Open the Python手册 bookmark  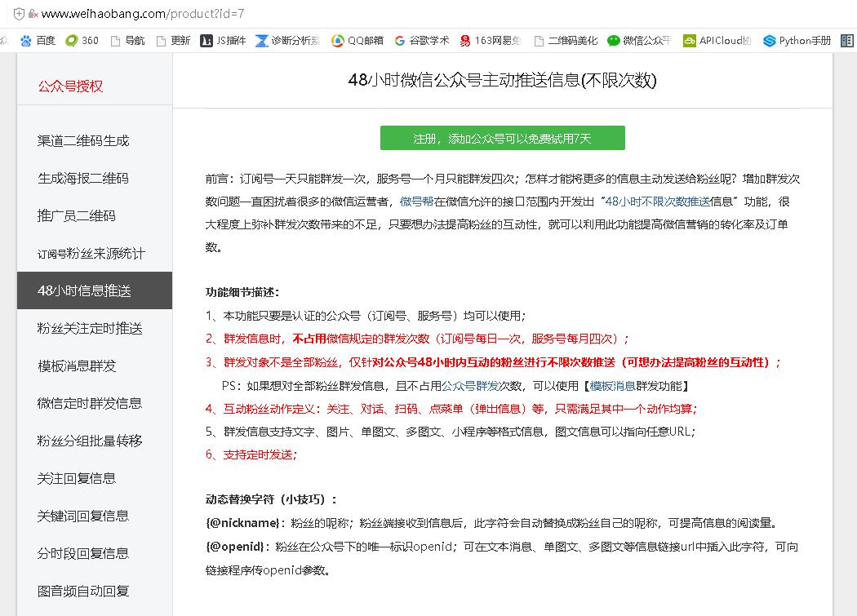coord(797,41)
